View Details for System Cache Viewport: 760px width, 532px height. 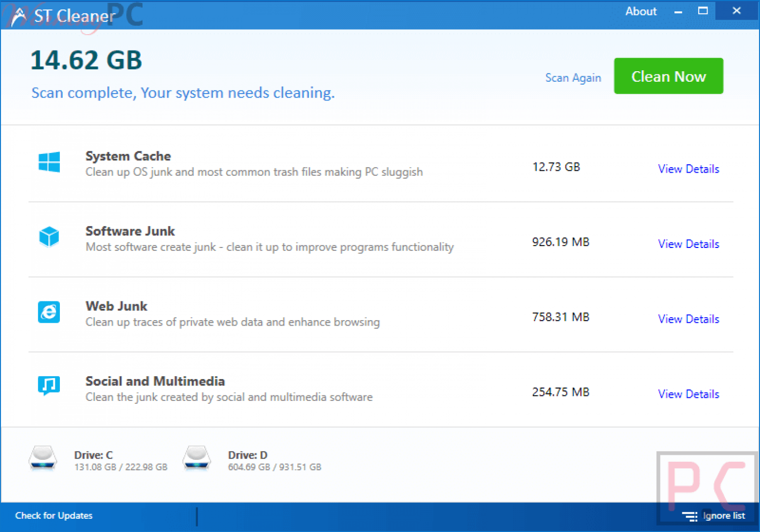click(688, 169)
